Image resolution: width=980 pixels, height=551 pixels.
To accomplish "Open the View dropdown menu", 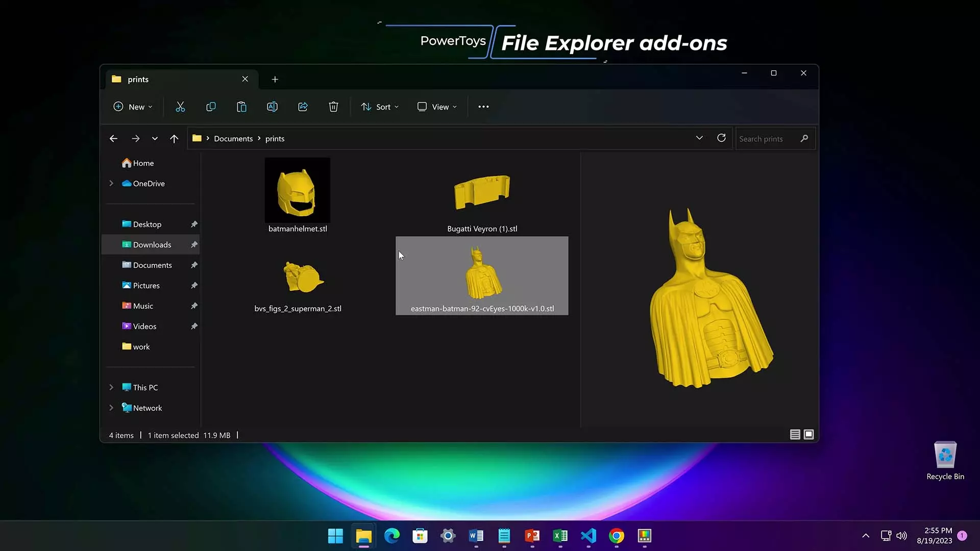I will (437, 107).
